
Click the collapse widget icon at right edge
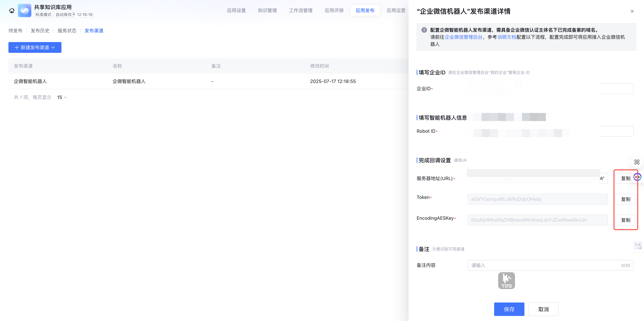click(x=637, y=245)
